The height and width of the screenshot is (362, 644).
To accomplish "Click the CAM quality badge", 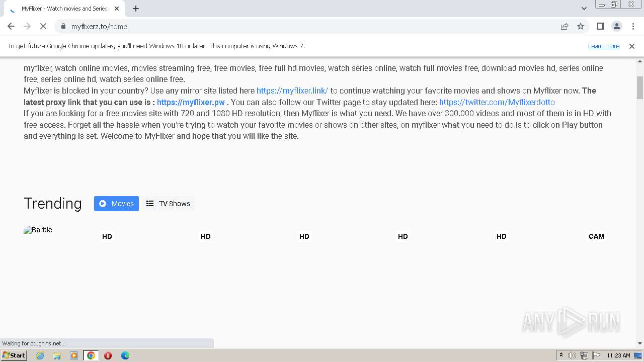I will [x=597, y=236].
